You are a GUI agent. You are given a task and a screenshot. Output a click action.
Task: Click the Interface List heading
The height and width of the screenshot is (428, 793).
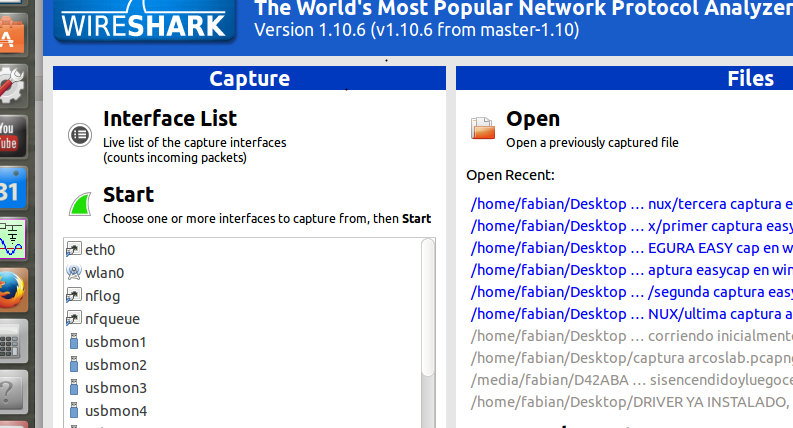pos(170,119)
